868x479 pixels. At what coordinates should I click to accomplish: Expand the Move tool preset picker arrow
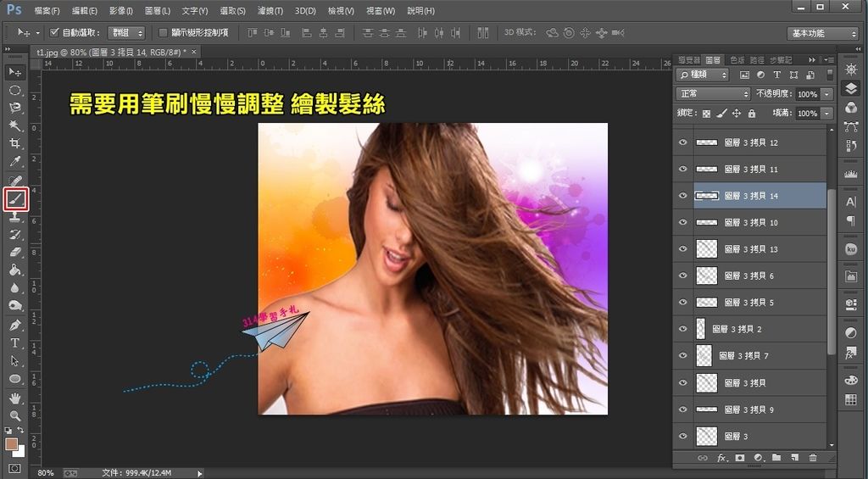pyautogui.click(x=37, y=33)
